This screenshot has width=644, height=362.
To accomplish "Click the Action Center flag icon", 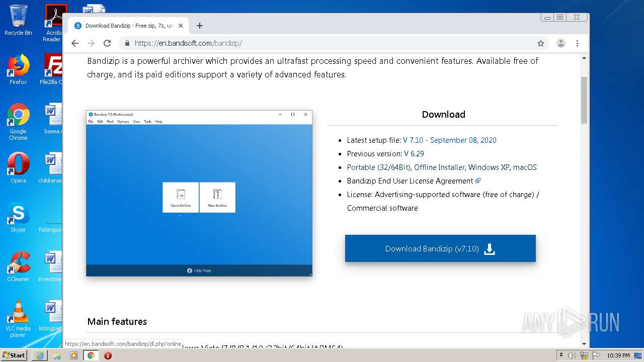I will point(596,355).
